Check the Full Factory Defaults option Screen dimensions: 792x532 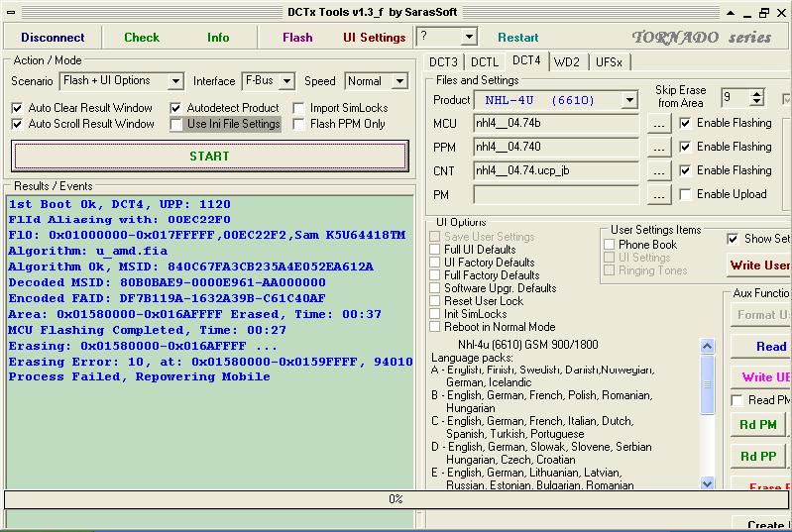434,275
